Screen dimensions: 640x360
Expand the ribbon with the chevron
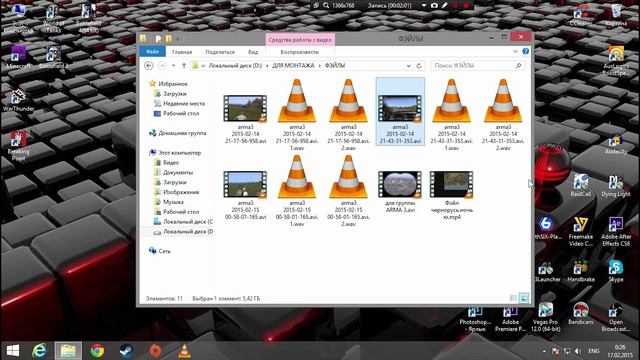pos(515,51)
